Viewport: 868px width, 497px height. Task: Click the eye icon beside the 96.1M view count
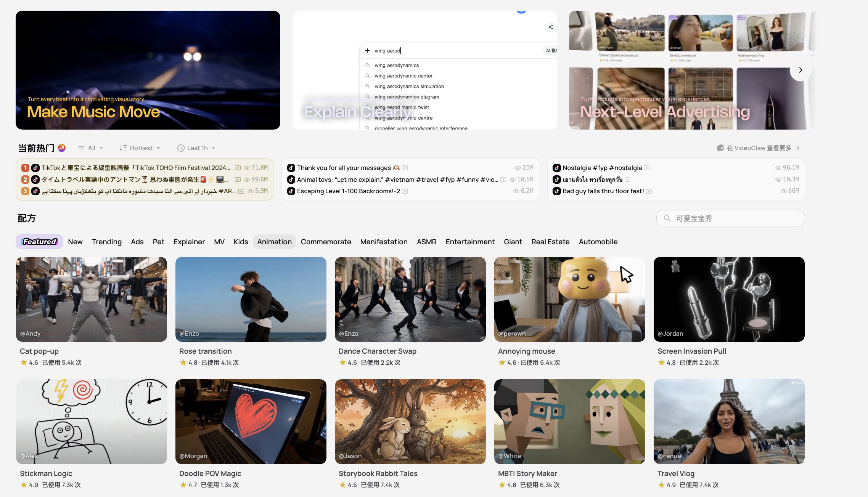point(778,168)
